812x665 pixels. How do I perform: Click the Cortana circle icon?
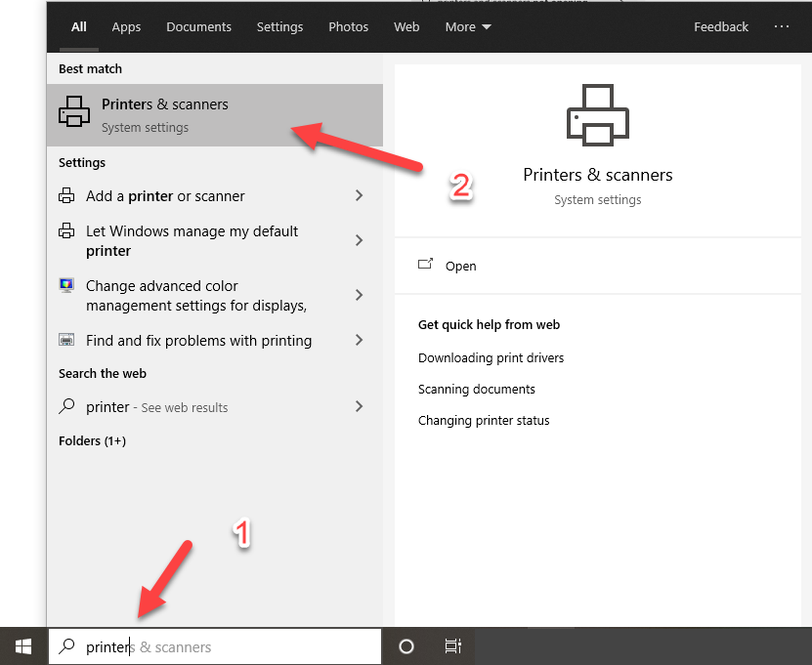point(406,646)
